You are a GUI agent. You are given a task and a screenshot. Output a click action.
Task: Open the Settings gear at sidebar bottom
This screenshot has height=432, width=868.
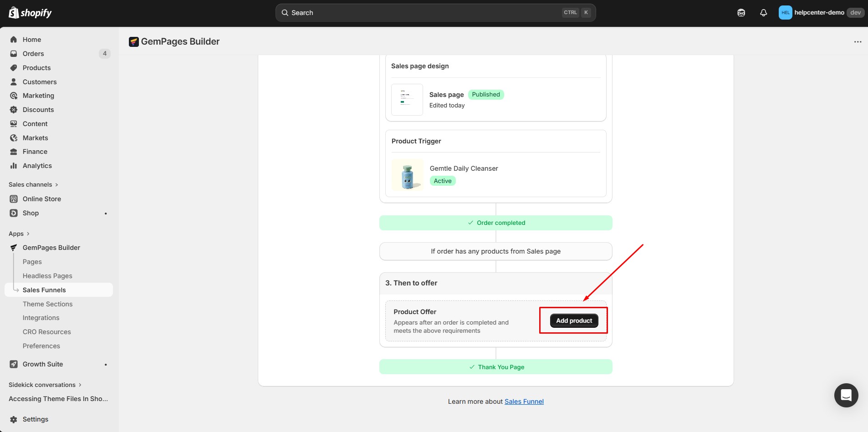[x=14, y=419]
